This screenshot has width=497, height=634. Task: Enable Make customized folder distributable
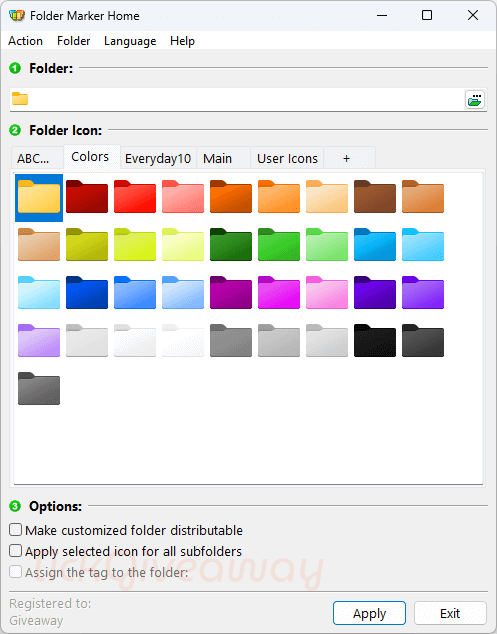tap(126, 530)
